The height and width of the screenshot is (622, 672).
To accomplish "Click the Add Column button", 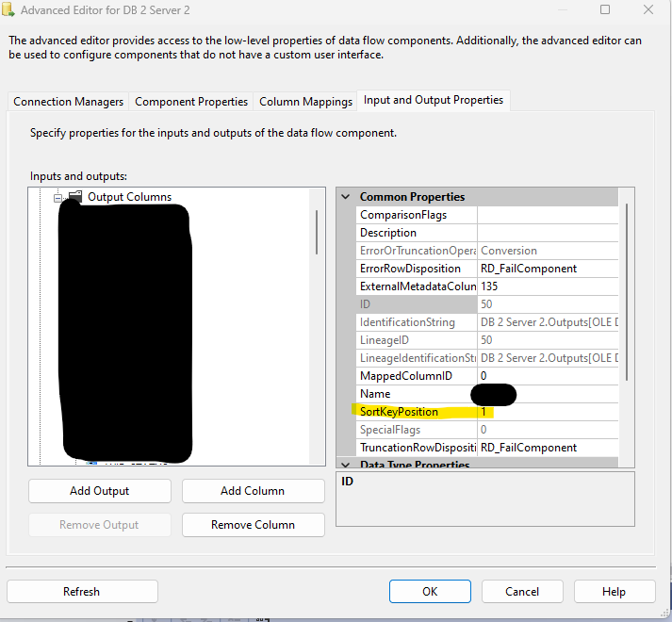I will (253, 491).
